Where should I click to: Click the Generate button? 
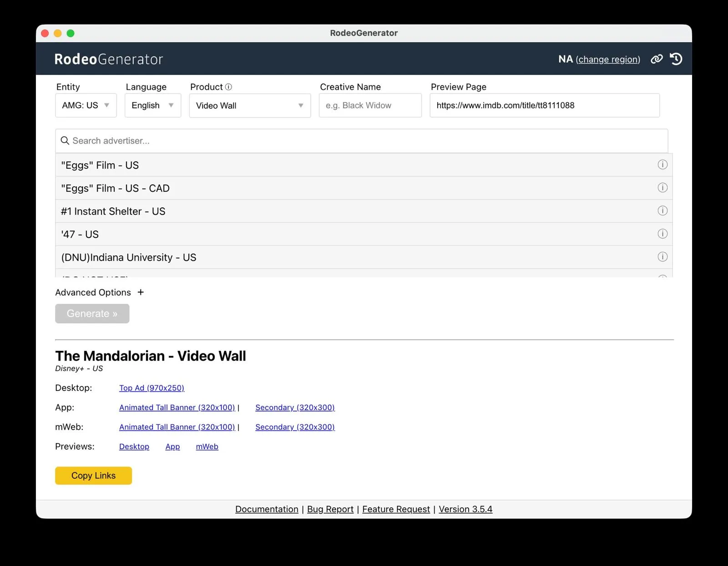(x=92, y=314)
